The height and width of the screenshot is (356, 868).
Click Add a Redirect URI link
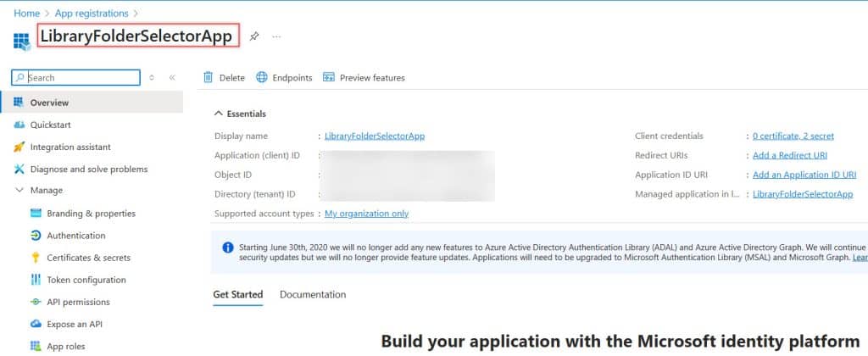(790, 156)
